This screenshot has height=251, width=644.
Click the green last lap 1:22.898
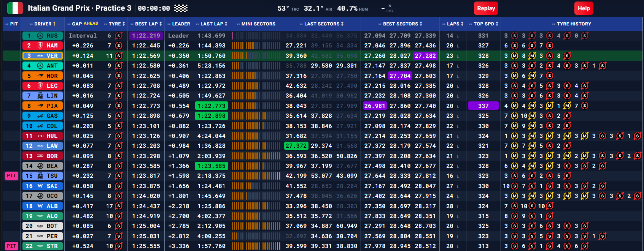point(211,116)
